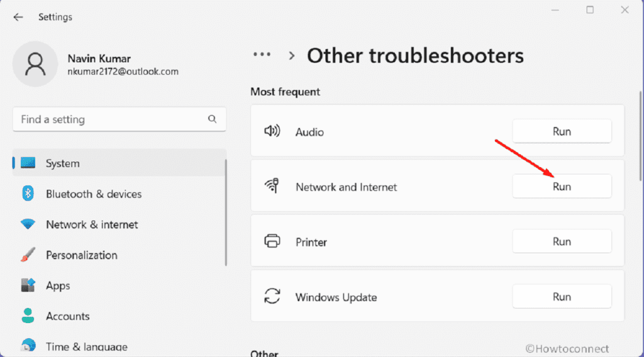This screenshot has height=357, width=644.
Task: Open System settings in sidebar
Action: coord(119,163)
